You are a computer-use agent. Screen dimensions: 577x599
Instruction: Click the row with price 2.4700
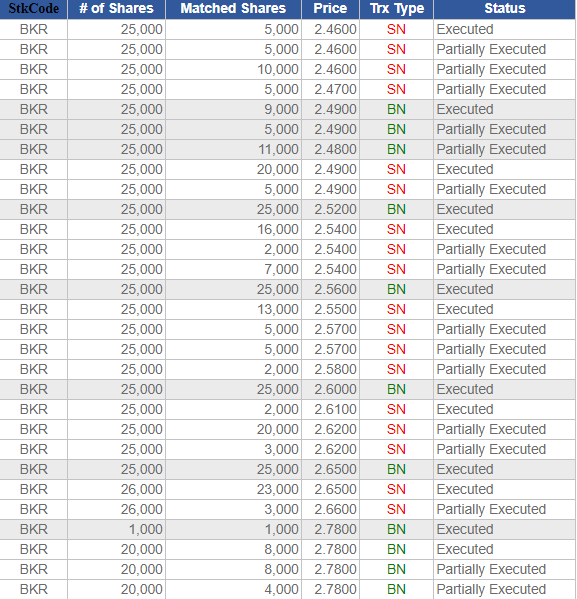coord(288,89)
